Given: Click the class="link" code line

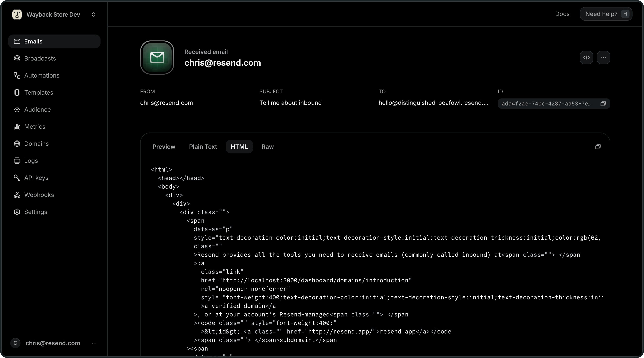Looking at the screenshot, I should click(x=222, y=272).
